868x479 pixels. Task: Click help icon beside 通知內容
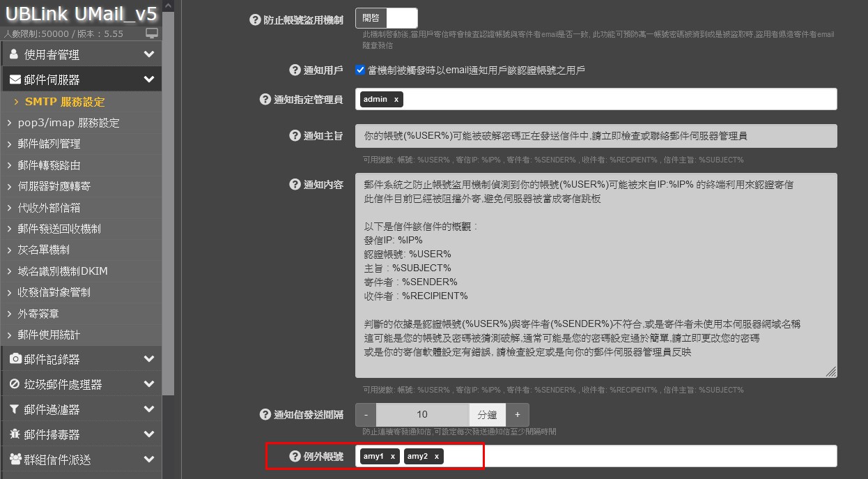(x=295, y=184)
